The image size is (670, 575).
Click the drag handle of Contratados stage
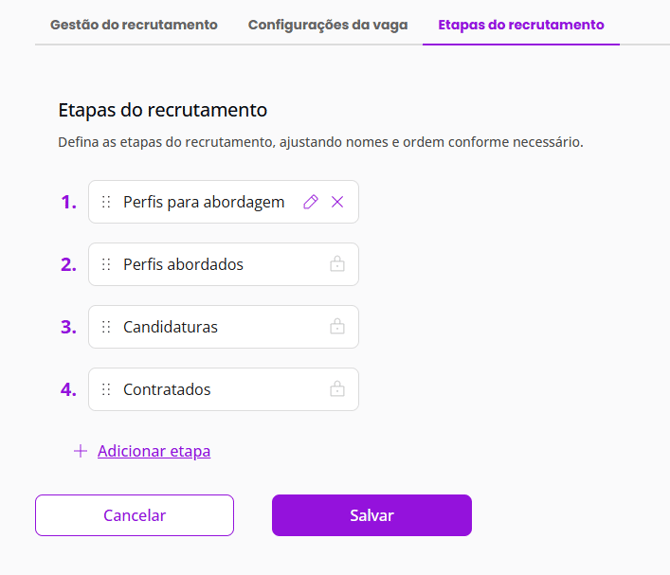(106, 390)
